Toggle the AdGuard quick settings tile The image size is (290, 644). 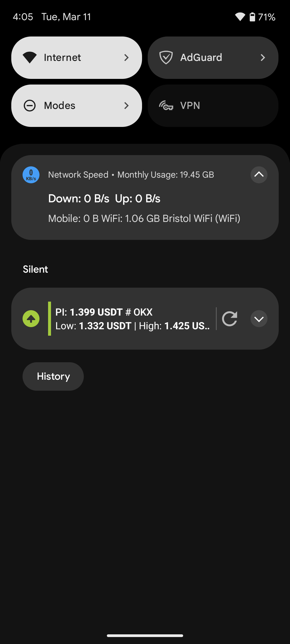tap(213, 58)
